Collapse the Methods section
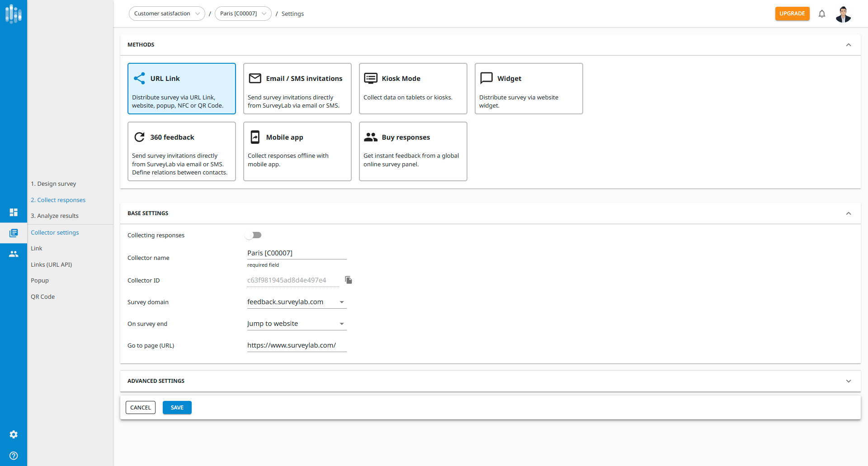868x466 pixels. (x=848, y=45)
